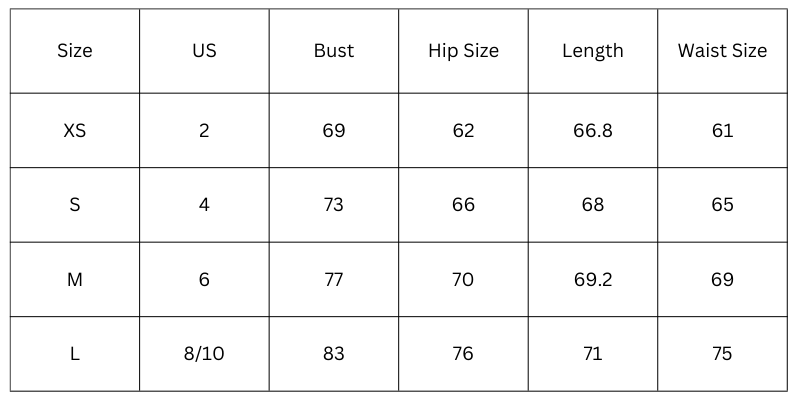Click the M size row label
The width and height of the screenshot is (800, 400).
coord(75,280)
